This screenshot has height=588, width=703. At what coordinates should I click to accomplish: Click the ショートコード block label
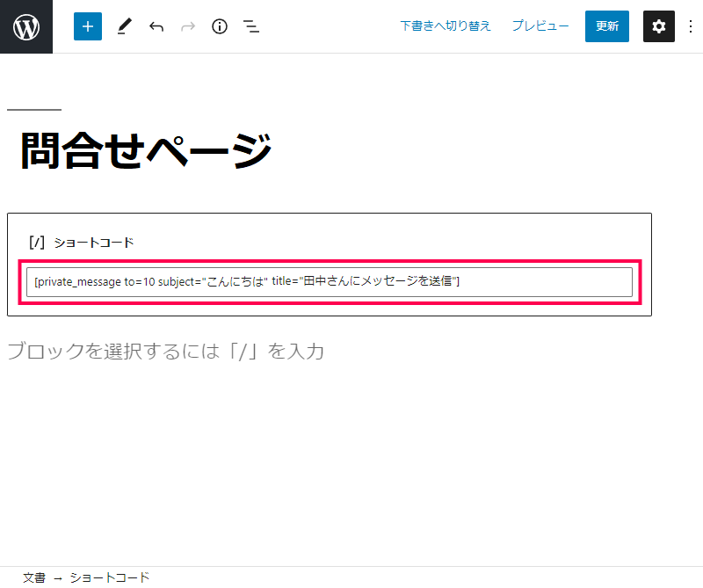pos(94,243)
